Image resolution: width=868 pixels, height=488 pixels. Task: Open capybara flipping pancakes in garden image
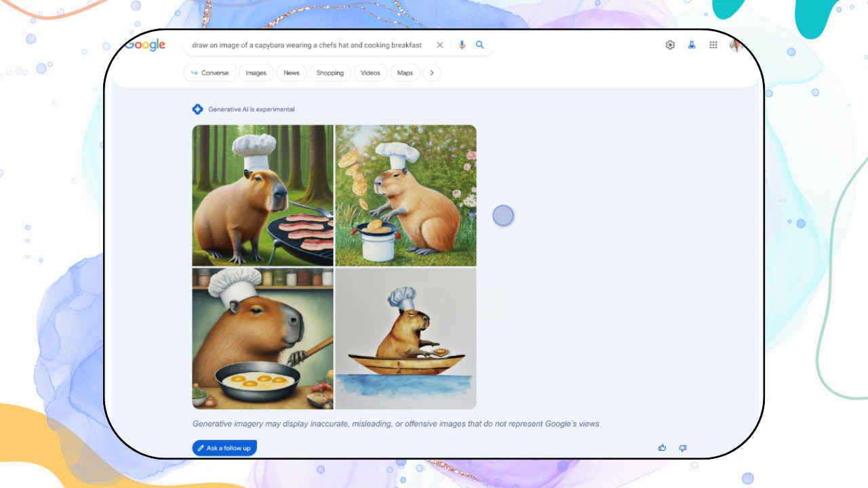click(406, 195)
